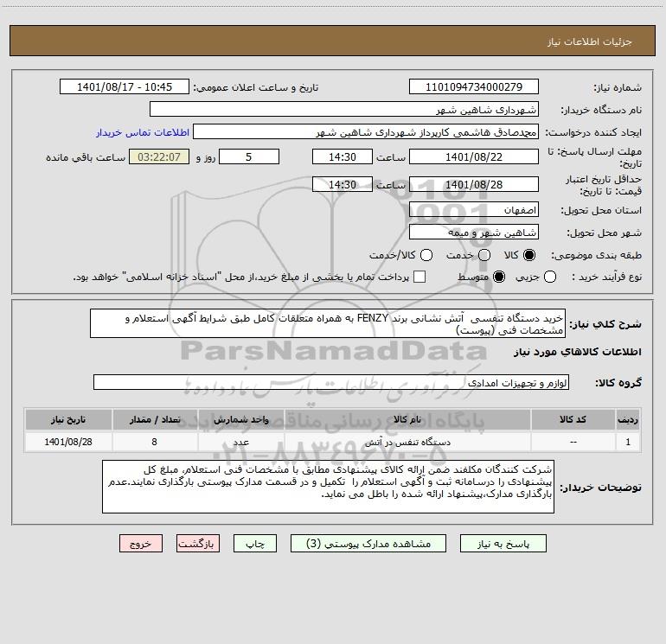Toggle the اسناد خزانه اسلامی payment checkbox
Viewport: 666px width, 644px height.
click(x=419, y=277)
